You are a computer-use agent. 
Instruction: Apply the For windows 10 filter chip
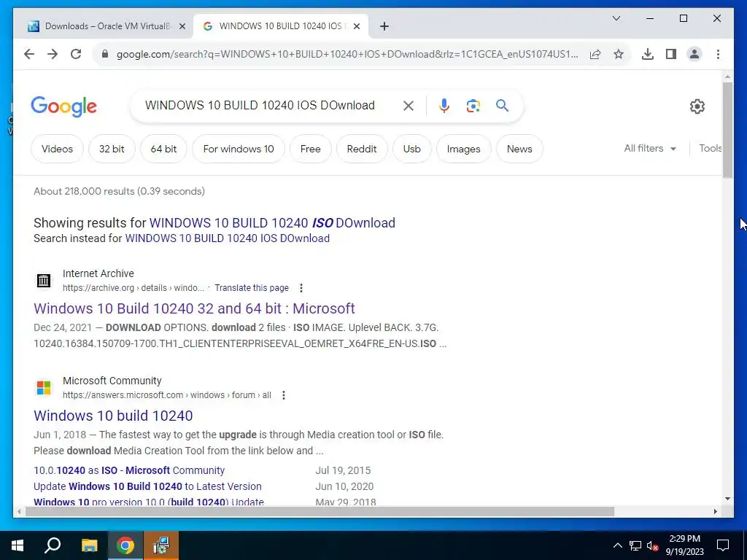point(239,149)
